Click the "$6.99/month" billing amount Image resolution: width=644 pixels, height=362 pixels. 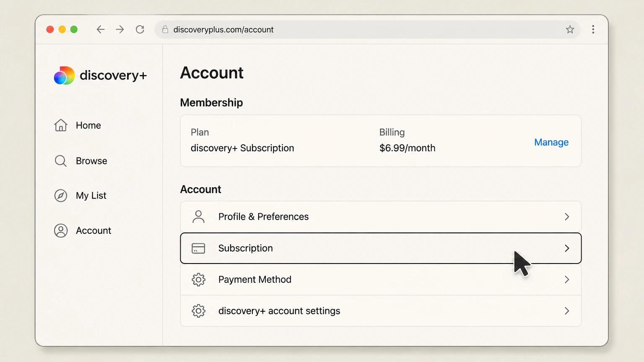[x=407, y=148]
